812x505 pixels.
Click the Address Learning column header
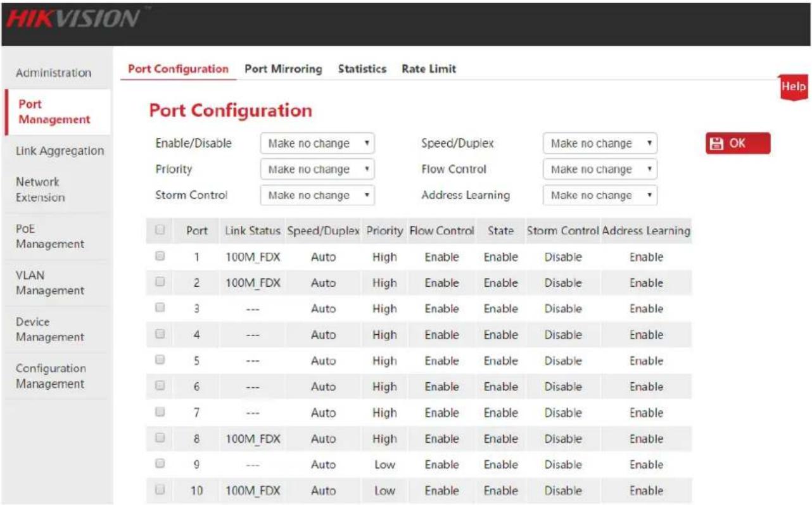(x=646, y=231)
